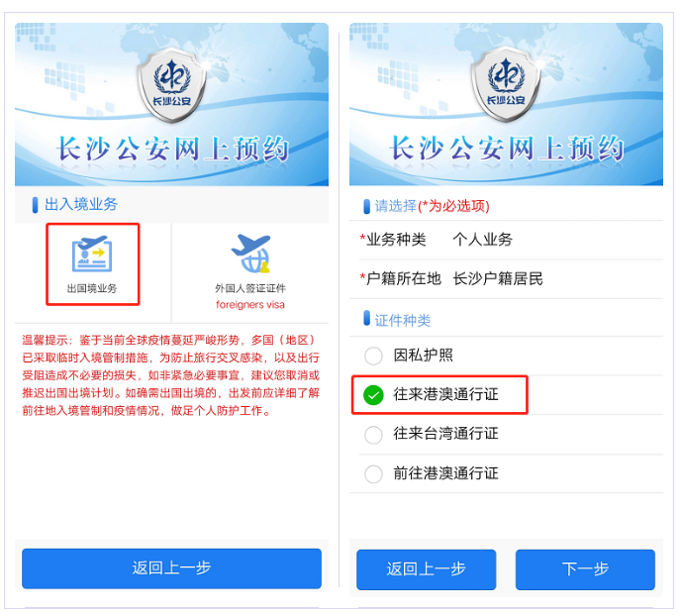681x616 pixels.
Task: Open the 出国境业务 airplane card icon
Action: pos(92,254)
